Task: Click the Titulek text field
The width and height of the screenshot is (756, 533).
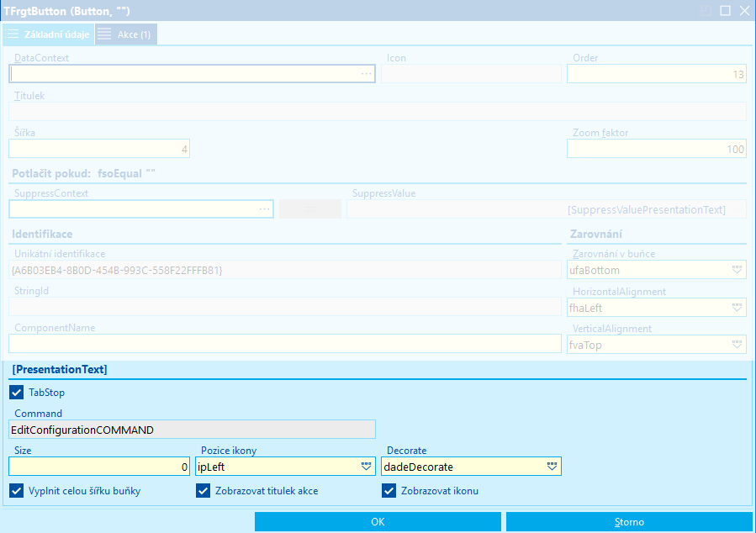Action: [x=378, y=111]
